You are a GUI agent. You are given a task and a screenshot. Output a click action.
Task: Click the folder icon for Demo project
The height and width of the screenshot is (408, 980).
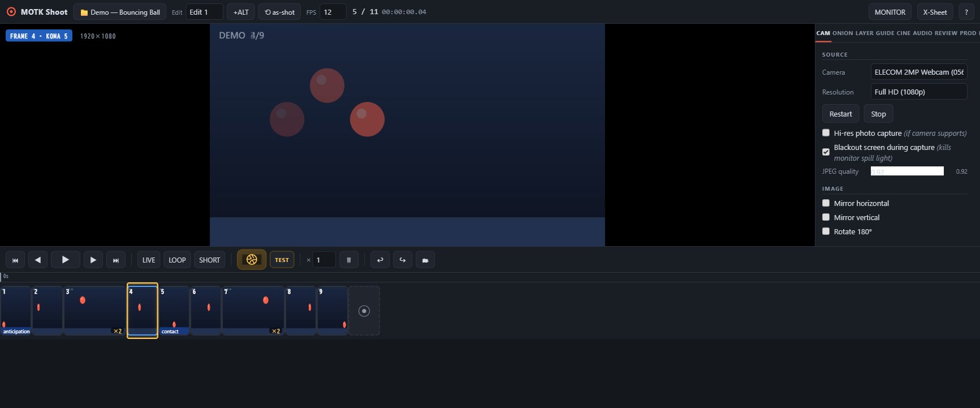coord(84,12)
